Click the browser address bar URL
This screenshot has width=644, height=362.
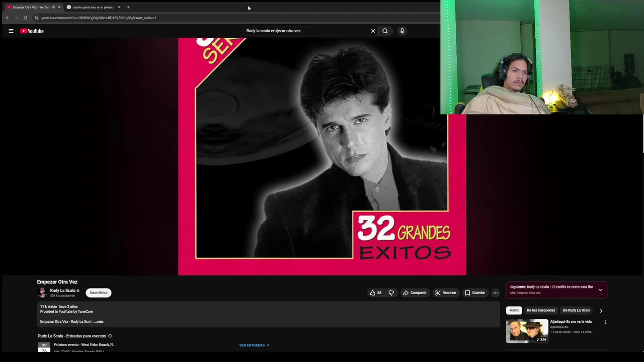click(x=99, y=18)
